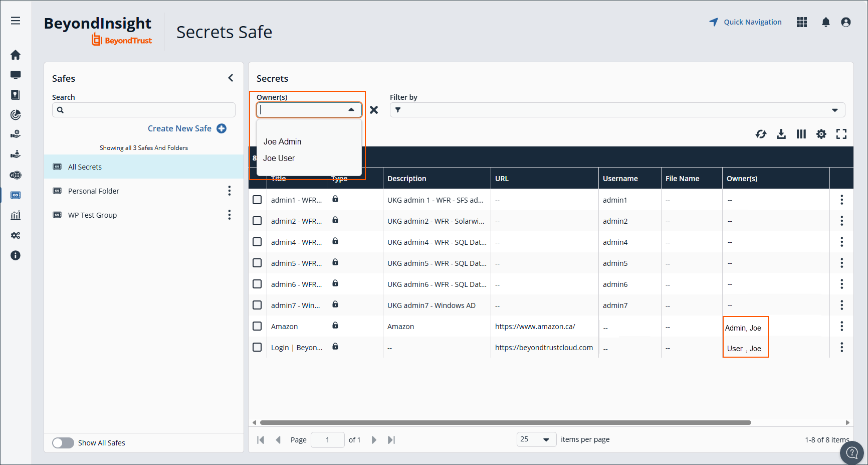Open the row menu for the Amazon secret
The height and width of the screenshot is (465, 868).
pos(842,326)
